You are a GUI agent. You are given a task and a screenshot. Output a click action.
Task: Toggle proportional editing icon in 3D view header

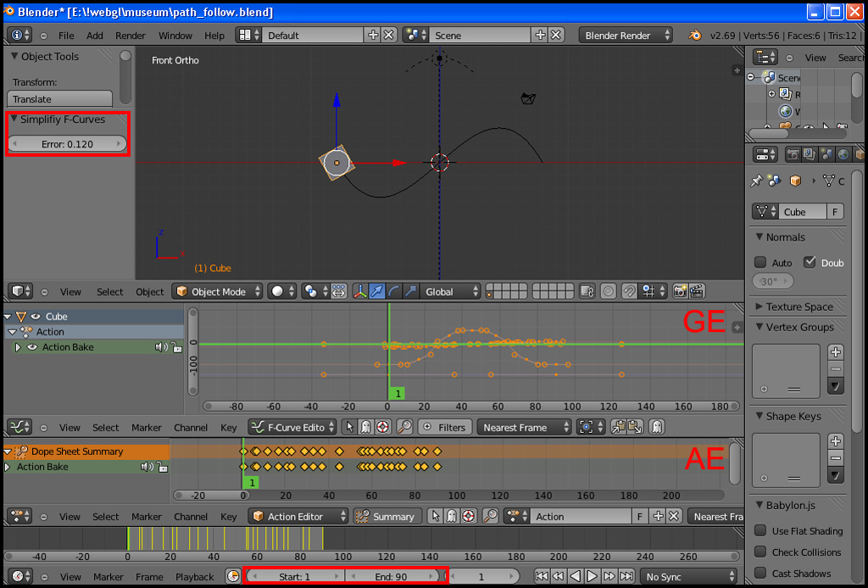(x=609, y=291)
